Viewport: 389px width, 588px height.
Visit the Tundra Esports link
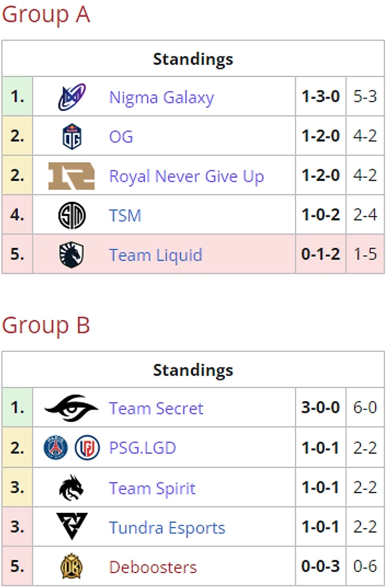[x=167, y=528]
